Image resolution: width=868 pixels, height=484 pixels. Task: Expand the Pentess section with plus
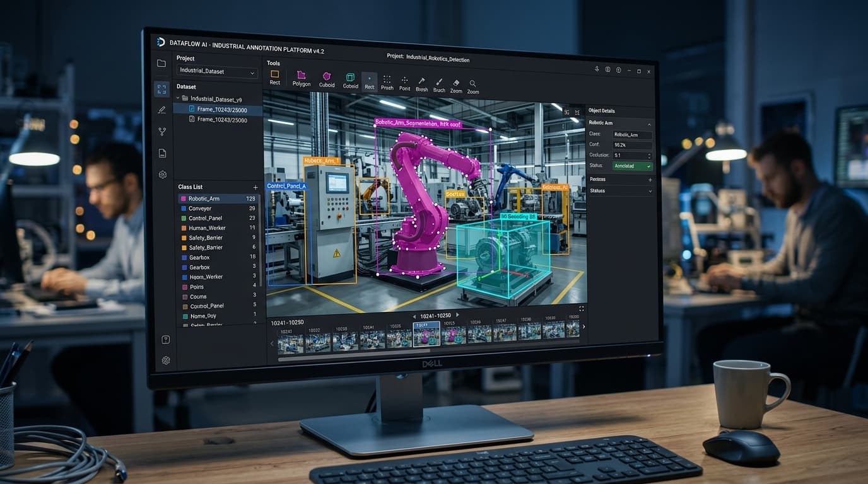650,180
